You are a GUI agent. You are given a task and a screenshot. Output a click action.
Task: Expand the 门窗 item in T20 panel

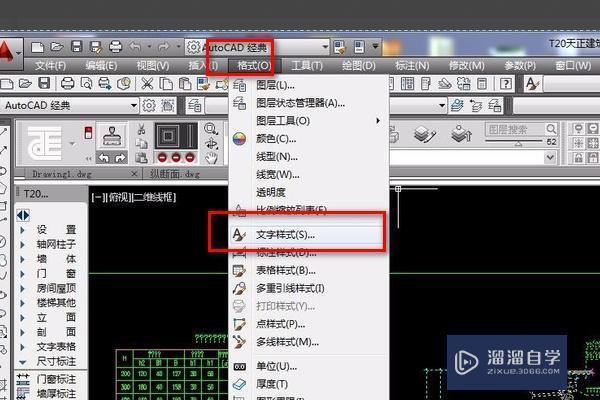click(x=22, y=274)
